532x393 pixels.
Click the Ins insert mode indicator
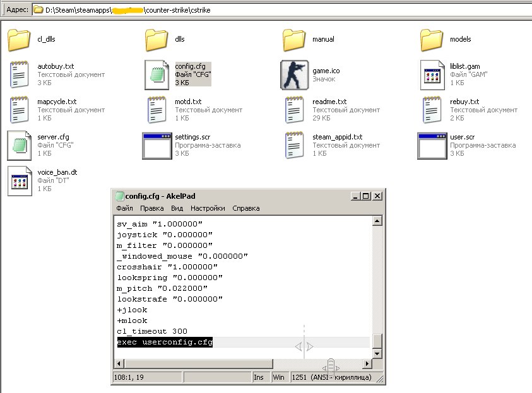(259, 377)
